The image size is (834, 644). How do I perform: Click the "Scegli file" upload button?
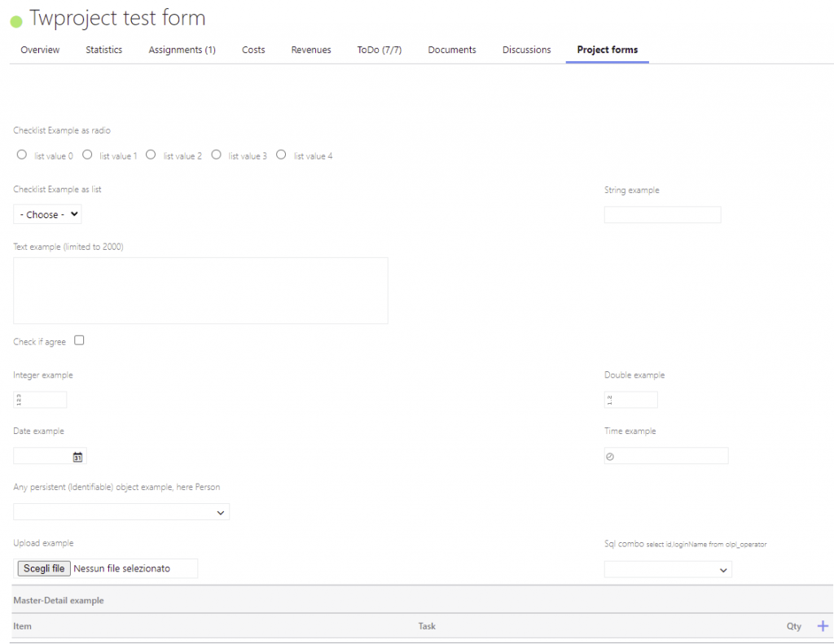pos(43,567)
